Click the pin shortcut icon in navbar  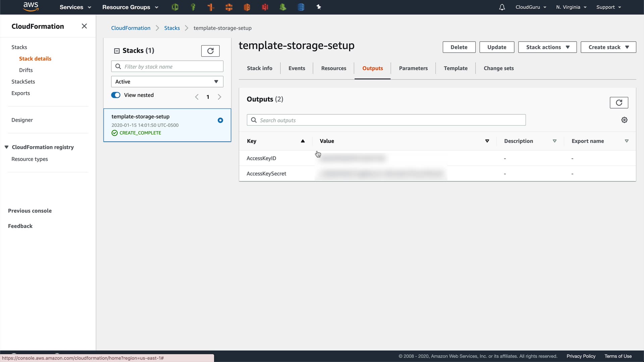tap(319, 7)
